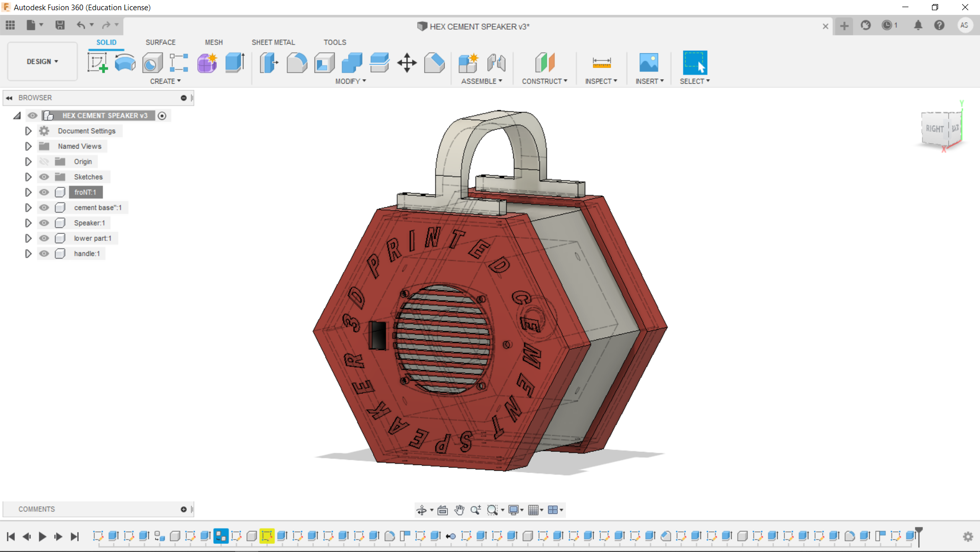Open the MODIFY dropdown menu

[x=351, y=81]
